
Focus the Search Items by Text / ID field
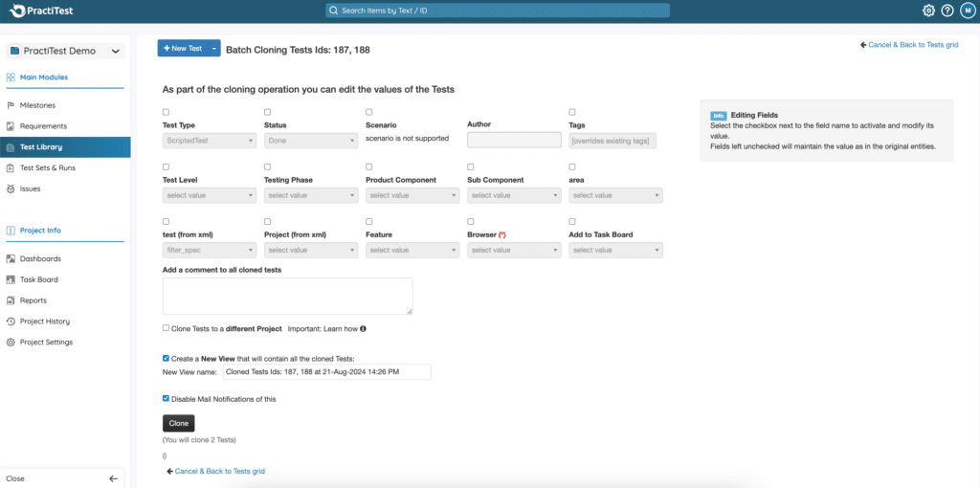coord(498,11)
